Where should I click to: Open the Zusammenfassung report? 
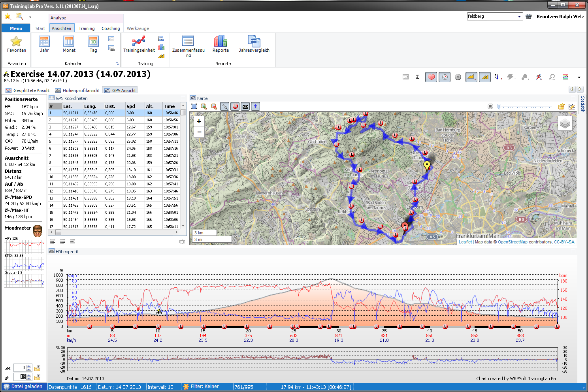188,46
